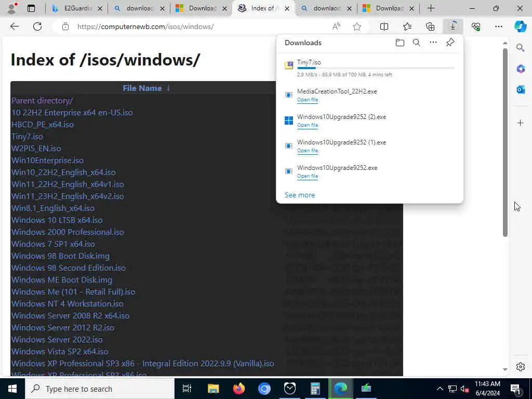Open Calculator from the taskbar
532x399 pixels.
pos(315,389)
